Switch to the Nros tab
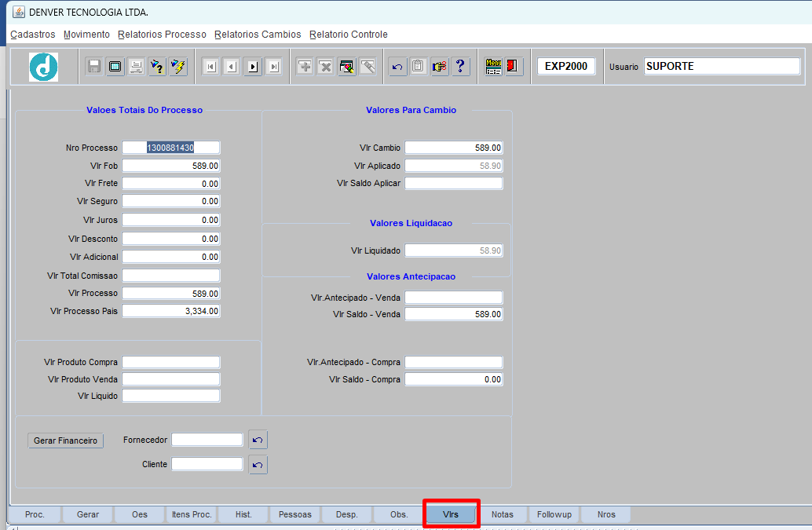The image size is (812, 530). tap(606, 514)
